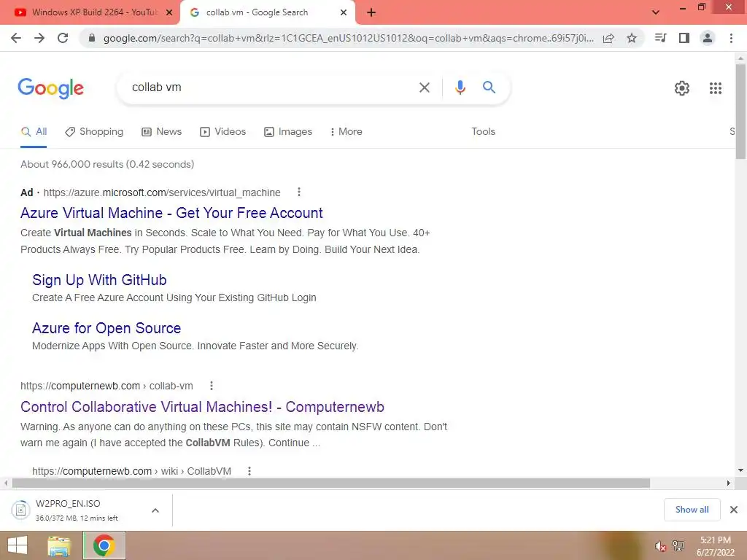The height and width of the screenshot is (560, 747).
Task: Open options for the Azure ad result
Action: (x=298, y=192)
